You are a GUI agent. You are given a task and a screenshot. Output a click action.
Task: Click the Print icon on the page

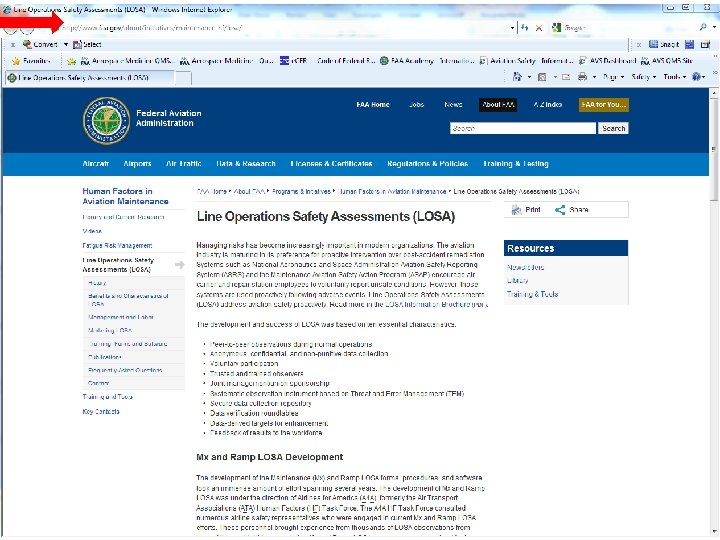tap(518, 210)
